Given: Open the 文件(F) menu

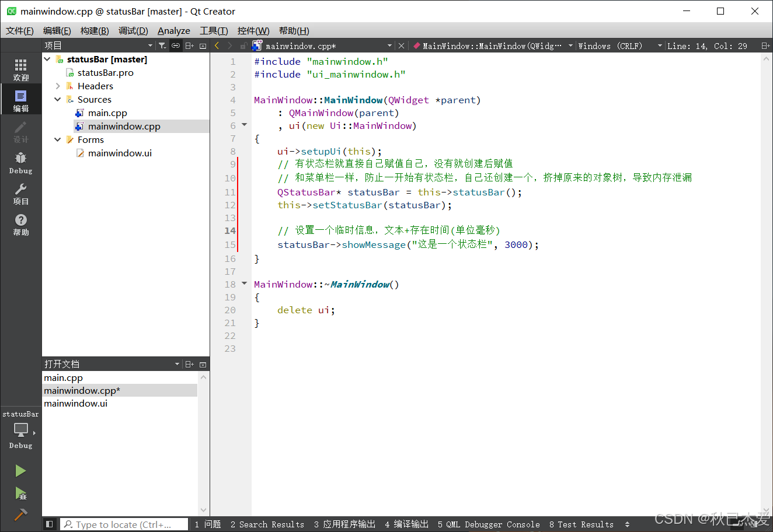Looking at the screenshot, I should coord(20,30).
